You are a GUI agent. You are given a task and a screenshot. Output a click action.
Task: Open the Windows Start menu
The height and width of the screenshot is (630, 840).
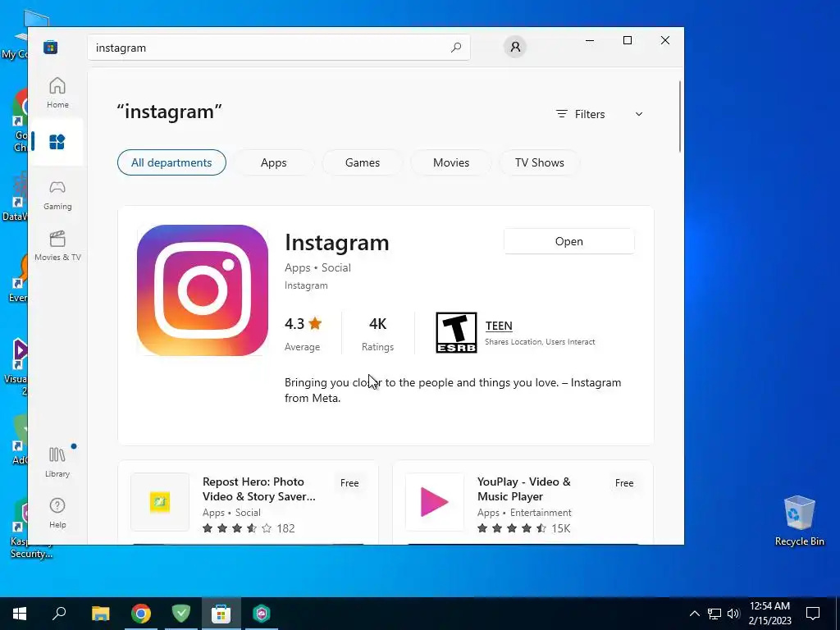click(20, 614)
